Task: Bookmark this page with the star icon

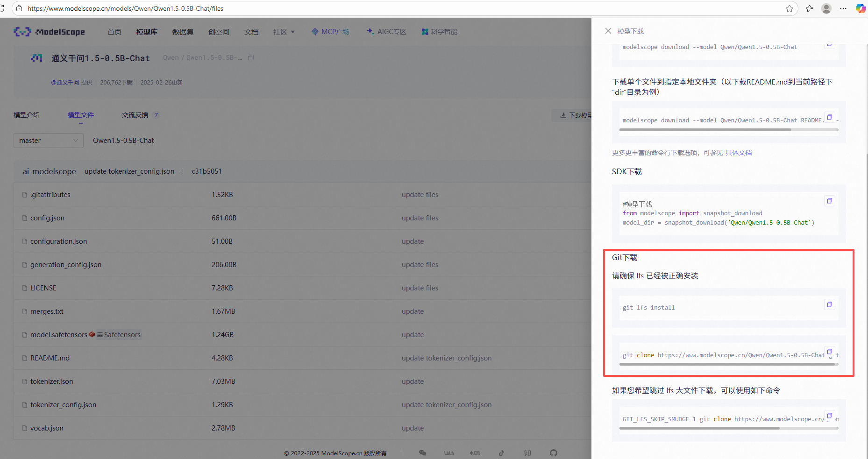Action: pyautogui.click(x=789, y=8)
